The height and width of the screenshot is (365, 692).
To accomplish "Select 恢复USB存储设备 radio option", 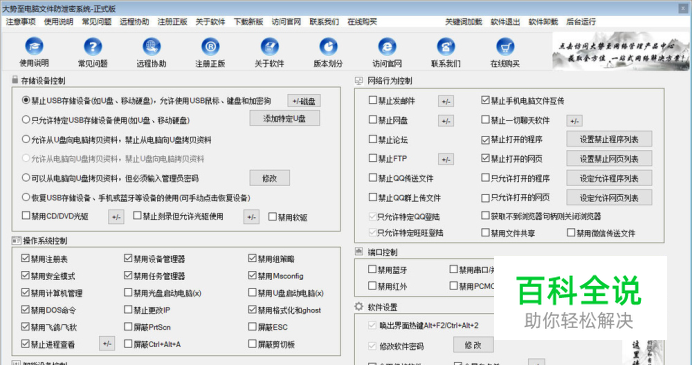I will pos(26,197).
